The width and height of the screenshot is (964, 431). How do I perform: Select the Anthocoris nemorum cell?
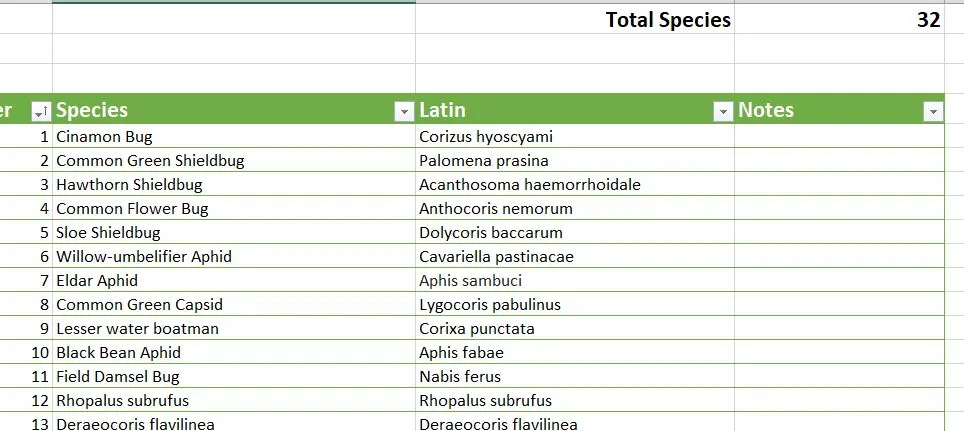pyautogui.click(x=575, y=208)
